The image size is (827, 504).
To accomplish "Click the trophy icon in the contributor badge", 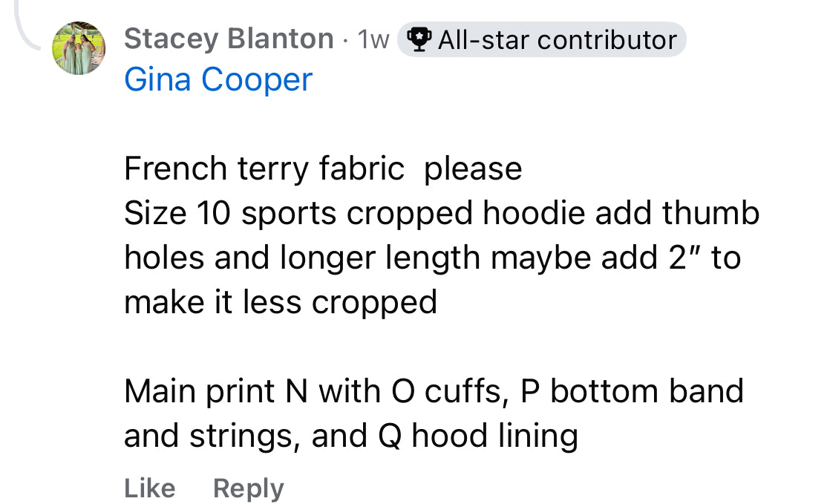I will pos(420,39).
